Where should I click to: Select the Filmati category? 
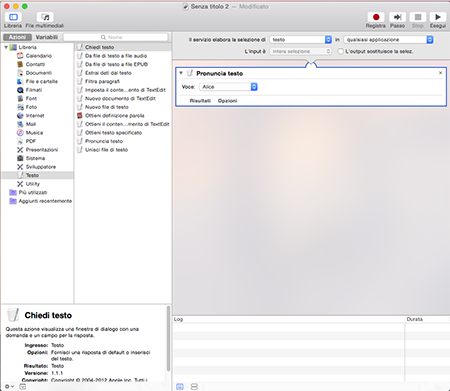click(x=34, y=90)
